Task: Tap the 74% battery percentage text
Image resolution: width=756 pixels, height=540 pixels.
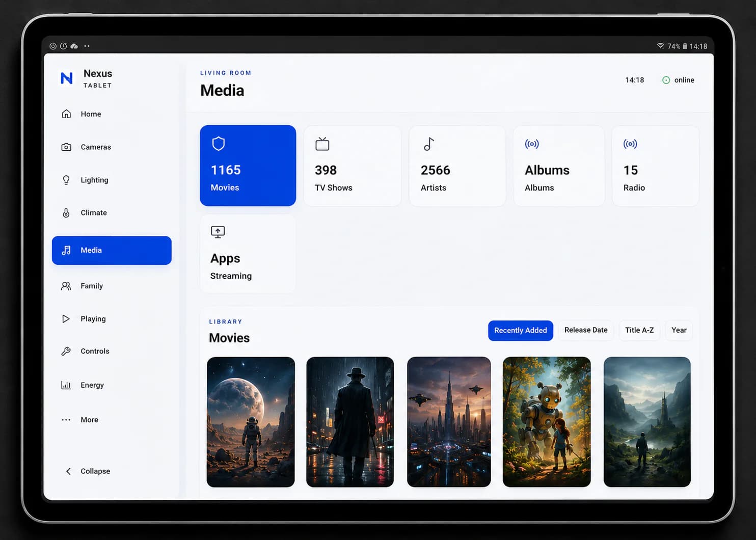Action: click(x=673, y=46)
